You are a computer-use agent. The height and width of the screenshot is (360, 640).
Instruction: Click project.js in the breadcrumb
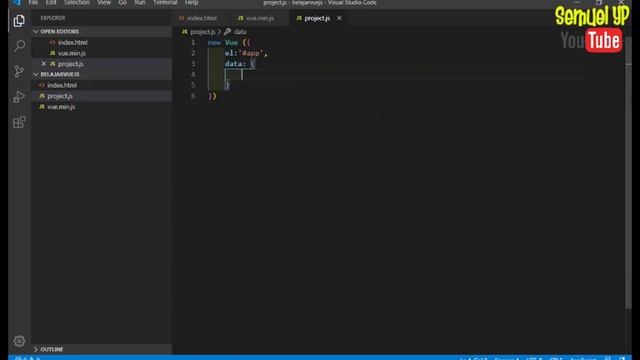[203, 31]
